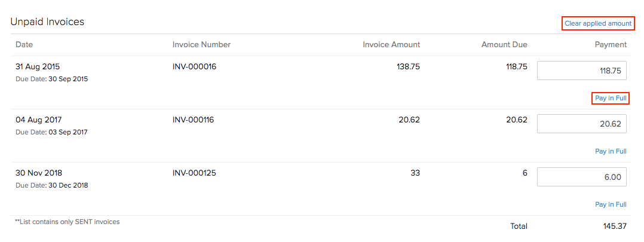Choose Pay in Full for INV-000116

(x=611, y=152)
